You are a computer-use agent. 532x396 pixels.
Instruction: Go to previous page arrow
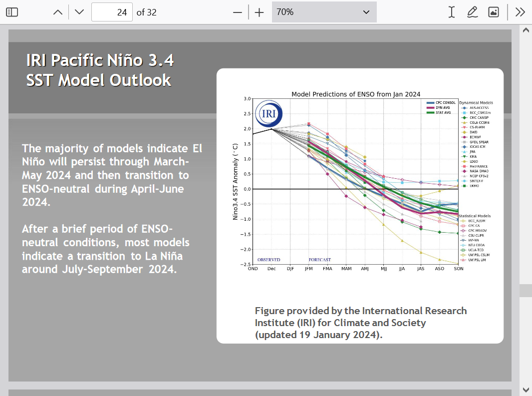click(58, 12)
